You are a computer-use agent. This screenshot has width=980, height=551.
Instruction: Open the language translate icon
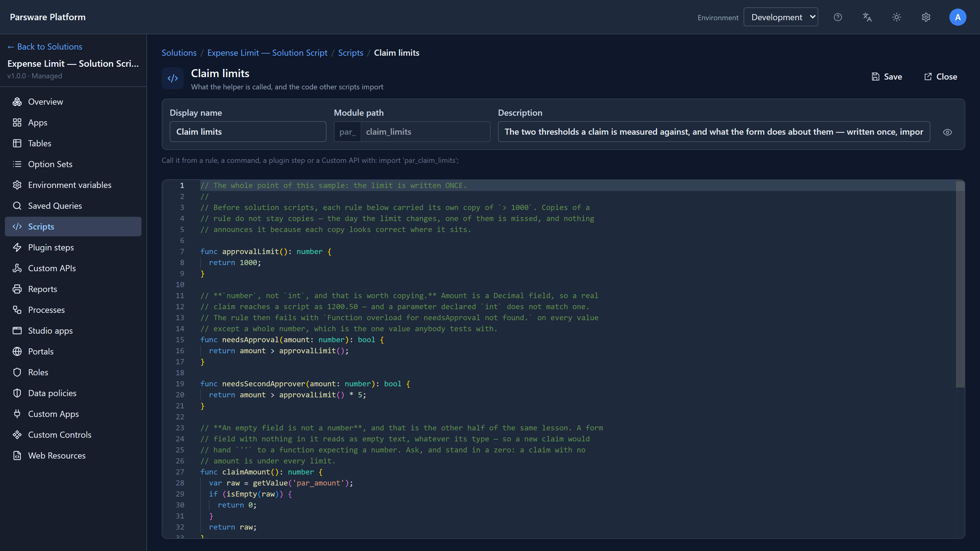point(867,17)
